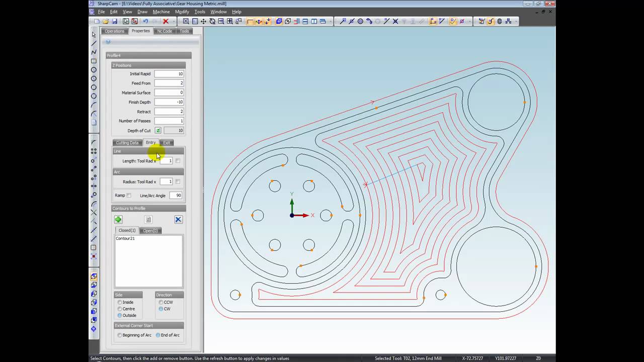The height and width of the screenshot is (362, 644).
Task: Switch to the Nc Code tab
Action: [x=165, y=31]
